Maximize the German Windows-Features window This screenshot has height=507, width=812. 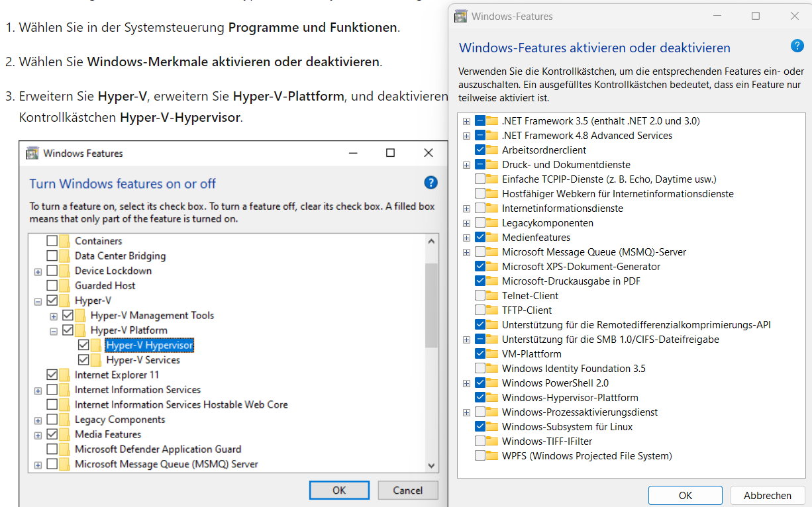pyautogui.click(x=756, y=16)
